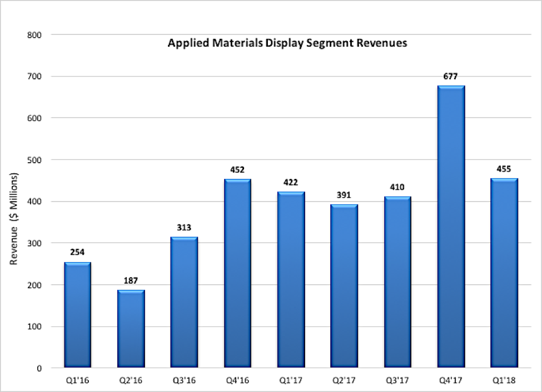The image size is (542, 392).
Task: Select the Q3'17 bar
Action: click(x=397, y=282)
